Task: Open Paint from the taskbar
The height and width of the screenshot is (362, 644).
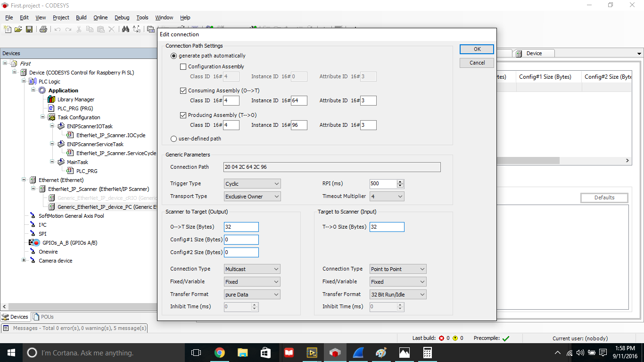Action: [381, 353]
